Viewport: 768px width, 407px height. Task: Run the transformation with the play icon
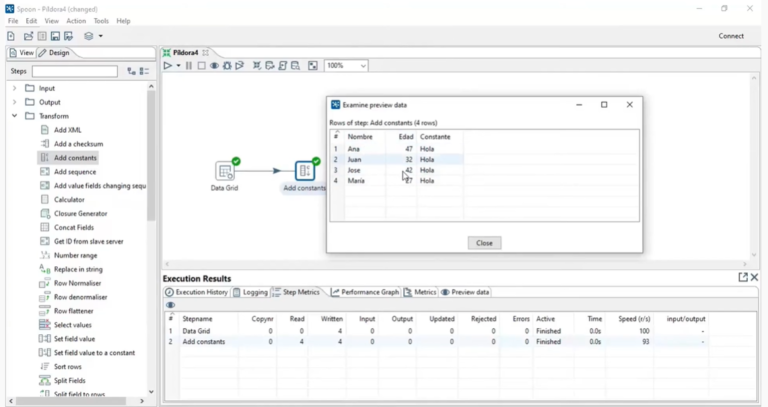pos(168,66)
